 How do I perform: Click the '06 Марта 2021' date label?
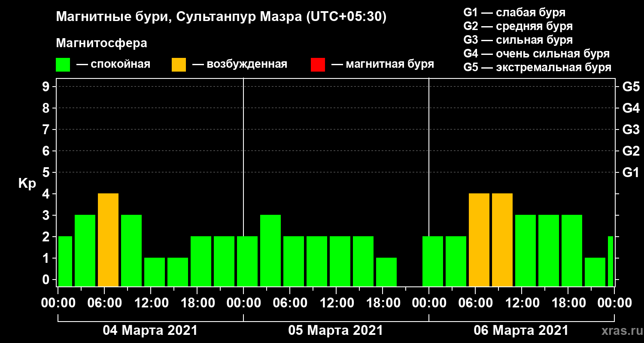pyautogui.click(x=521, y=331)
